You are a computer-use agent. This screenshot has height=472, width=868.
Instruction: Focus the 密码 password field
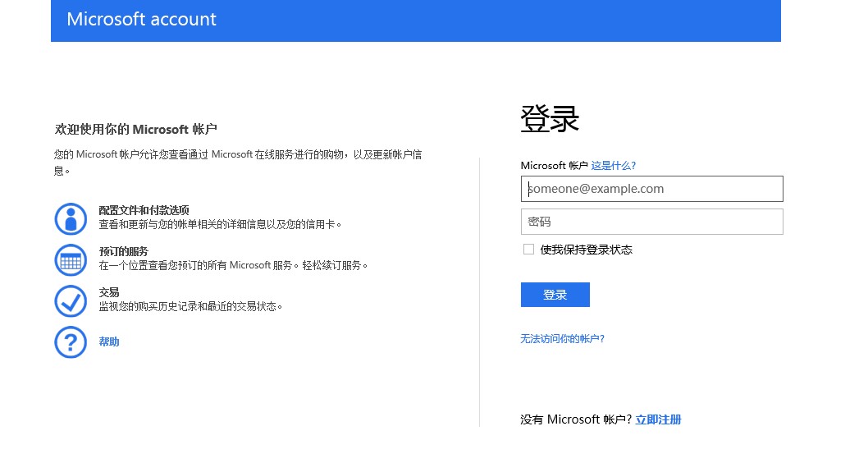pyautogui.click(x=651, y=222)
